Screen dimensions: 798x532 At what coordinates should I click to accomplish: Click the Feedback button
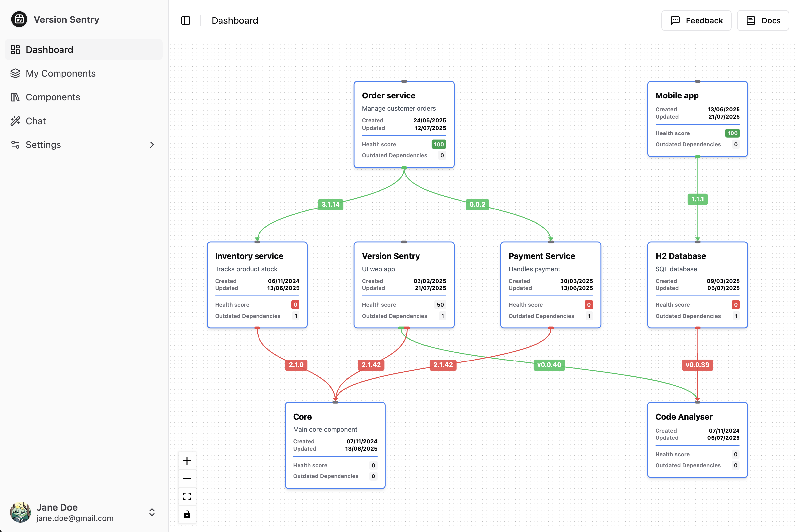696,21
